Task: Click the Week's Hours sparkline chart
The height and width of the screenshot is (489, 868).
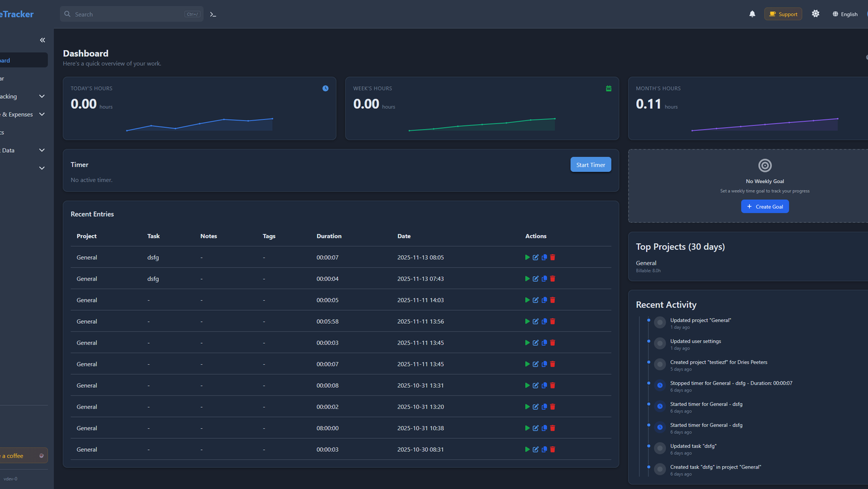Action: pos(482,124)
